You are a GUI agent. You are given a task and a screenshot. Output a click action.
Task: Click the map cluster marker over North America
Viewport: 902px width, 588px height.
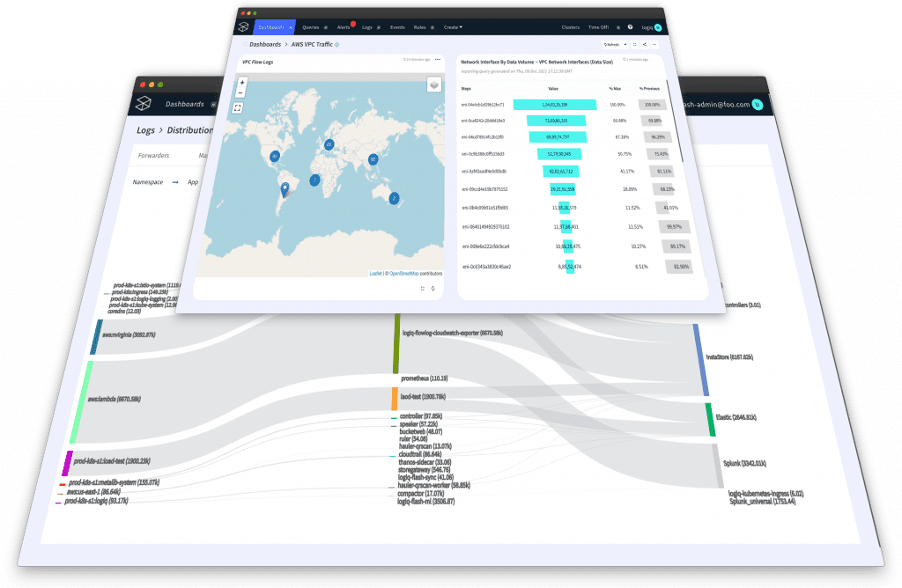pos(275,156)
